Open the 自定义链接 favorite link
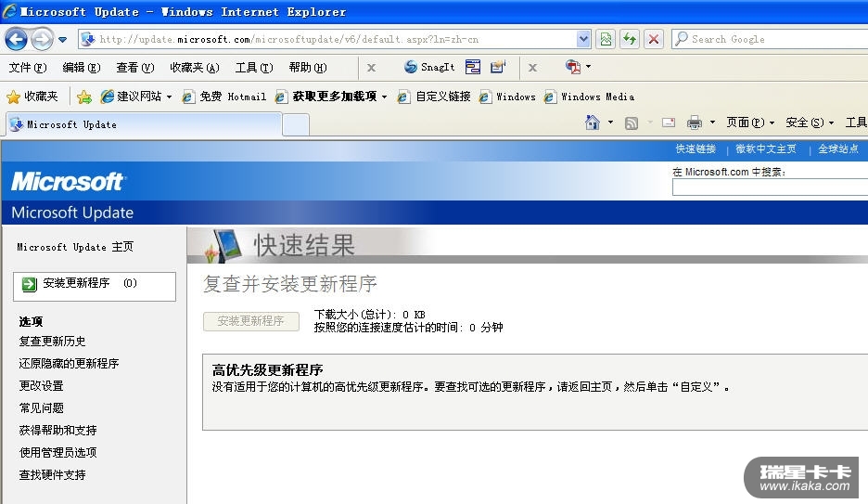The height and width of the screenshot is (504, 868). [x=435, y=97]
